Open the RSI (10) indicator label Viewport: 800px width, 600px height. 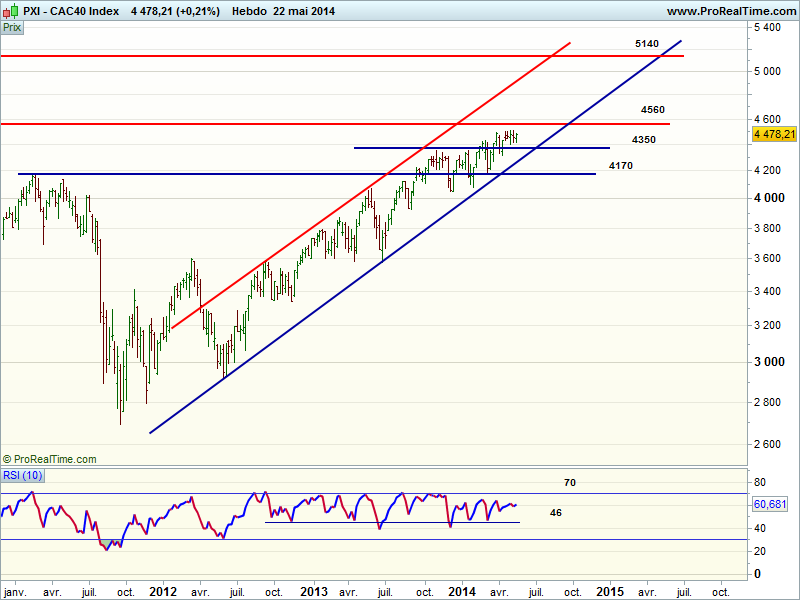[x=21, y=475]
